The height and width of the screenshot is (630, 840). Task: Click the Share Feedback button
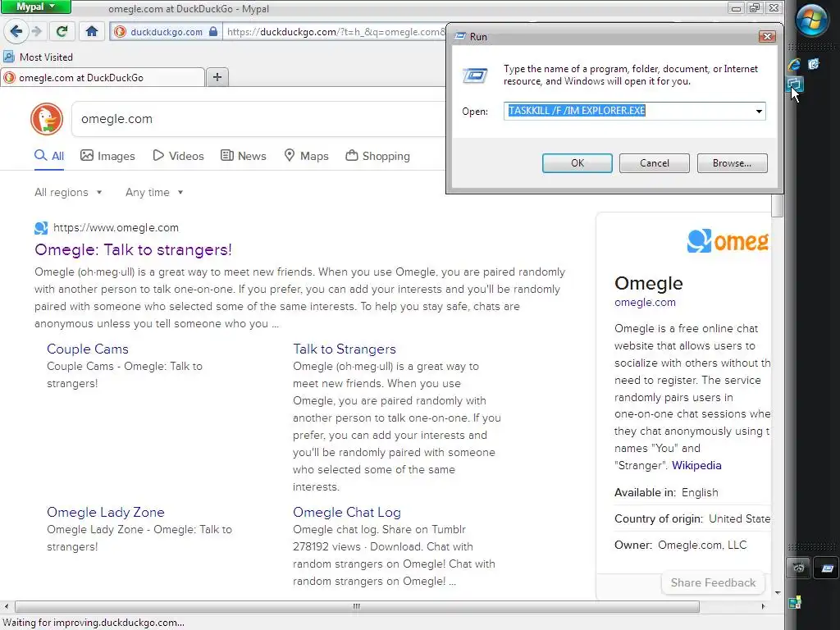pos(713,582)
